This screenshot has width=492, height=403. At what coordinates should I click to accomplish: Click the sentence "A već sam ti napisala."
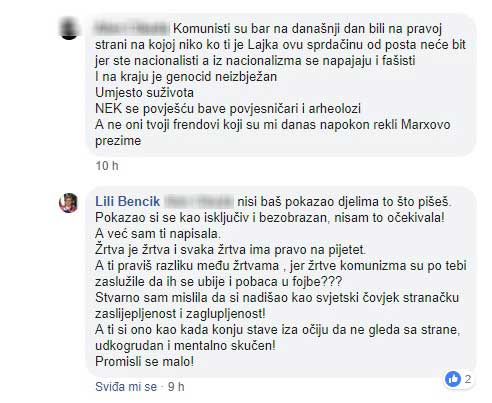(x=158, y=233)
